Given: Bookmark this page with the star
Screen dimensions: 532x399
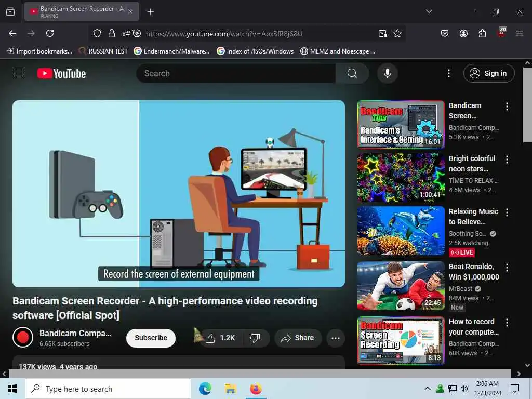Looking at the screenshot, I should [x=397, y=33].
